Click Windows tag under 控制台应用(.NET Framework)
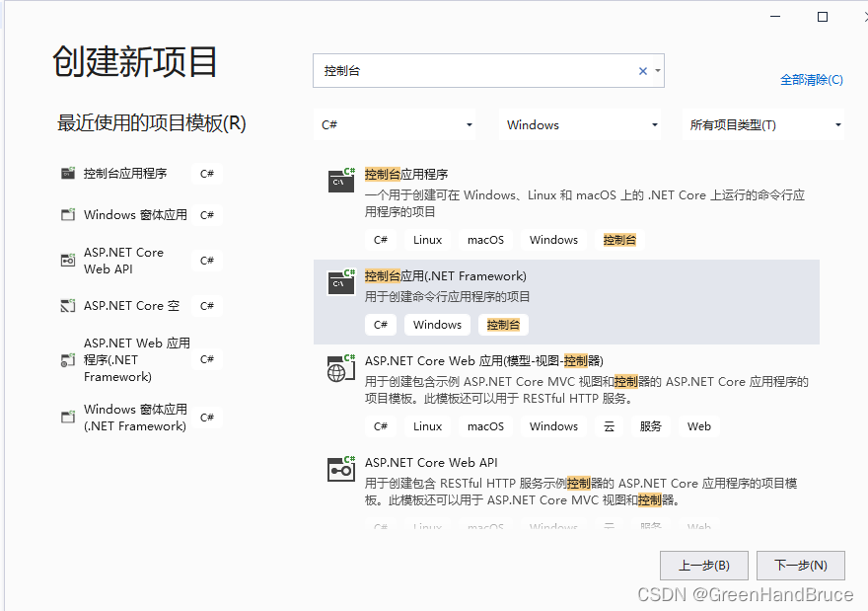The height and width of the screenshot is (611, 868). tap(437, 325)
